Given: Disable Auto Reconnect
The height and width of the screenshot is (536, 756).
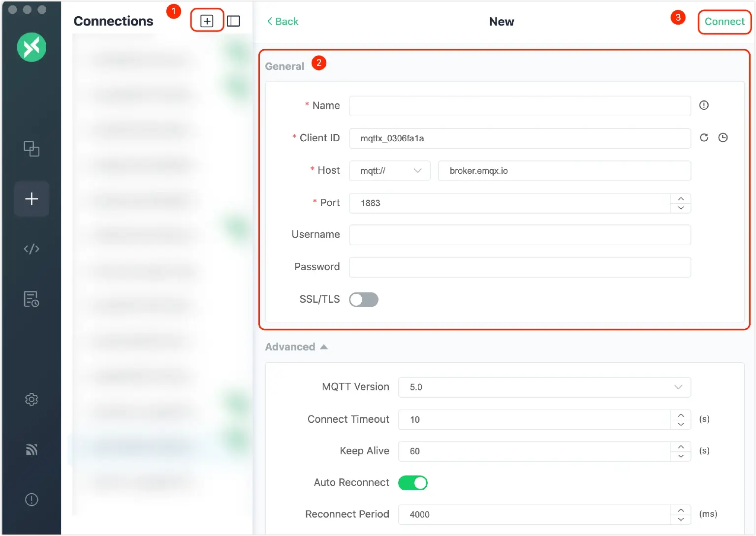Looking at the screenshot, I should (x=413, y=483).
